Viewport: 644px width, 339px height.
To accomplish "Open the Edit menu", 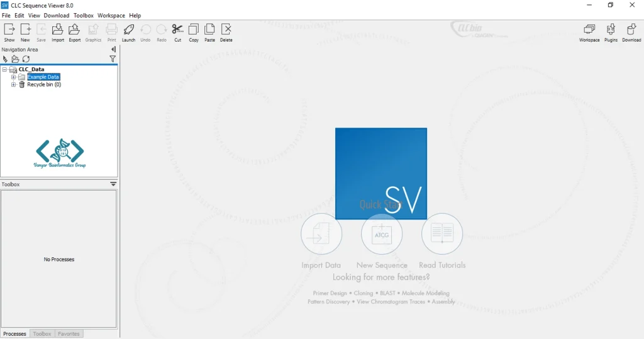I will click(x=19, y=16).
